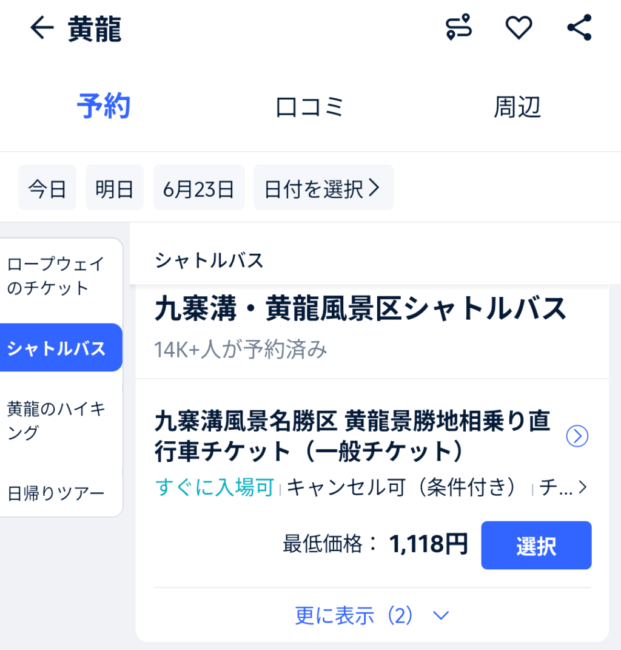This screenshot has width=621, height=650.
Task: Add 黄龍 to favorites with the heart icon
Action: [519, 28]
